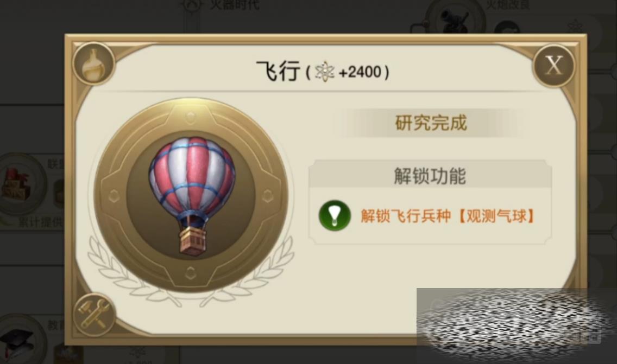The height and width of the screenshot is (364, 617).
Task: Select the 火炮改良 tech label
Action: coord(508,5)
